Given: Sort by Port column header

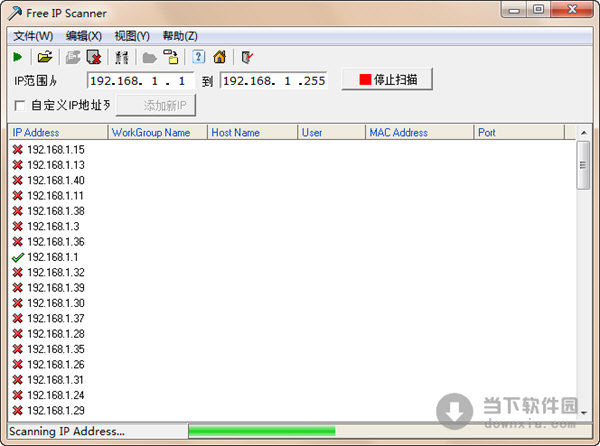Looking at the screenshot, I should pyautogui.click(x=519, y=132).
